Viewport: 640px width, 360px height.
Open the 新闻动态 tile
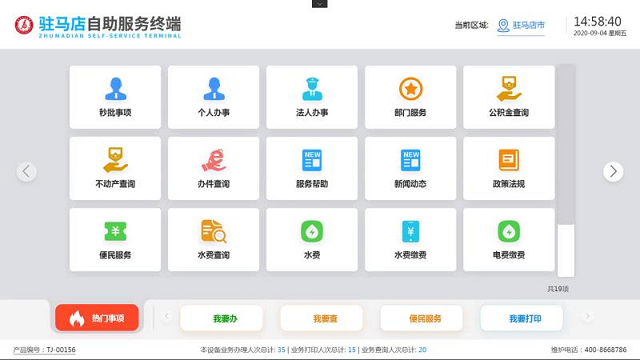click(x=411, y=168)
